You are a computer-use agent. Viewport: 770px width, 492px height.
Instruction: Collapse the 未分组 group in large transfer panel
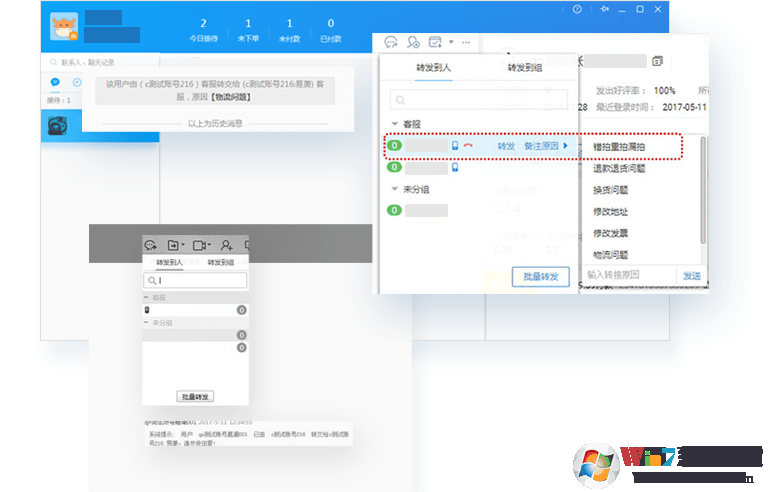pyautogui.click(x=394, y=189)
